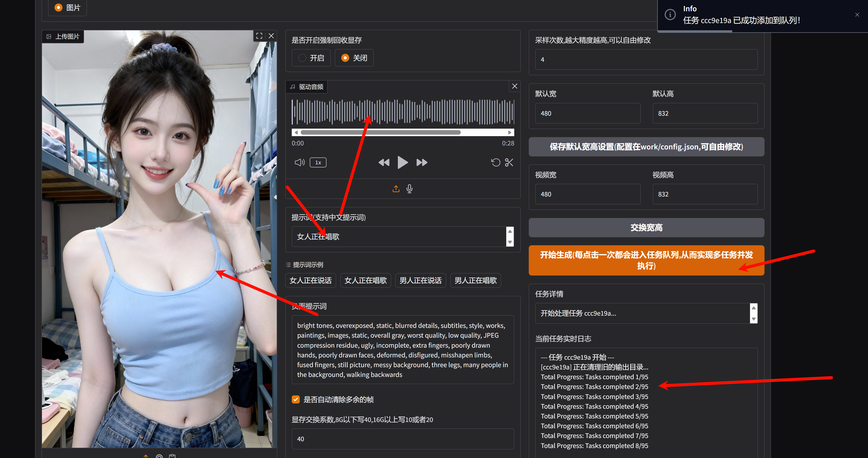Screen dimensions: 868x458
Task: Click the microphone record icon
Action: [x=409, y=188]
